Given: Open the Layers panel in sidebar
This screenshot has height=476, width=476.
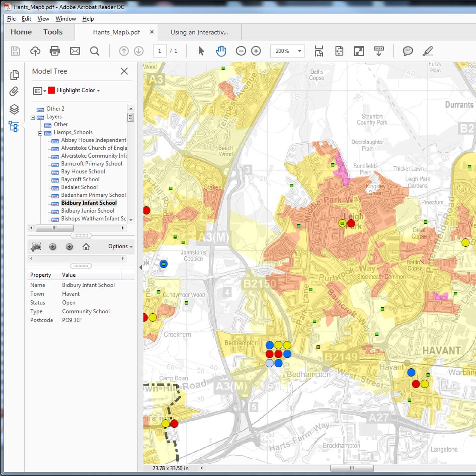Looking at the screenshot, I should coord(14,109).
